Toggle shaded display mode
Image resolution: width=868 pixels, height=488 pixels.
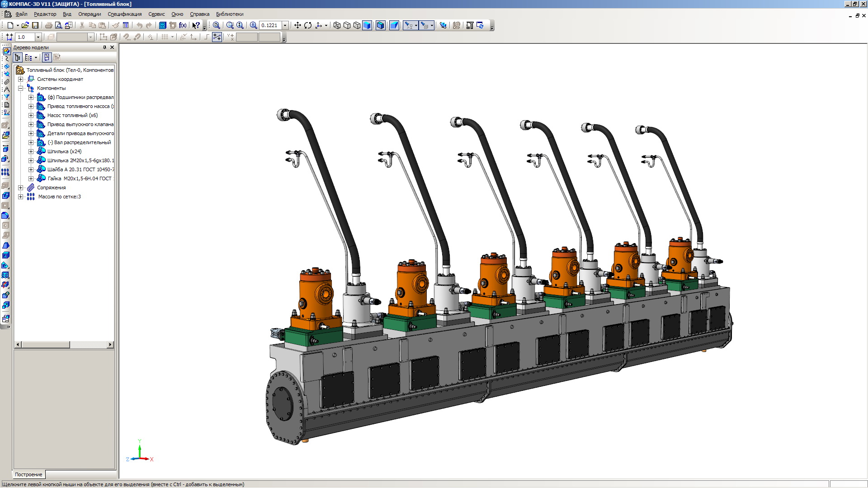point(367,25)
